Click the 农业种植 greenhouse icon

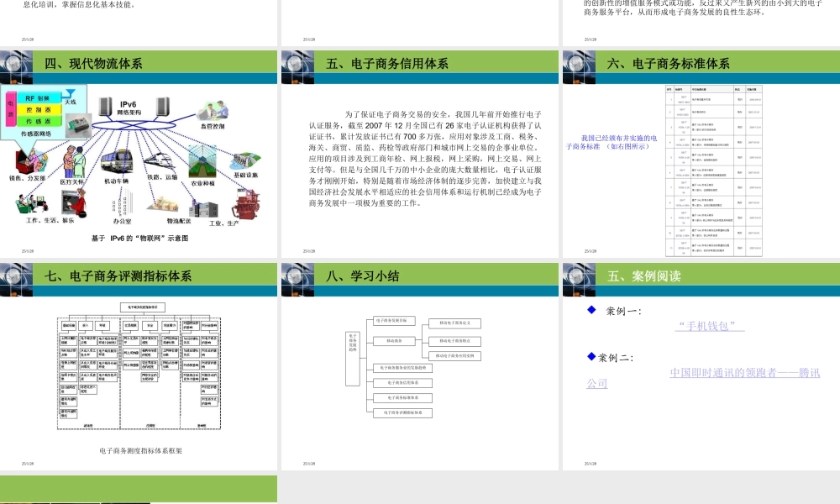(x=201, y=160)
